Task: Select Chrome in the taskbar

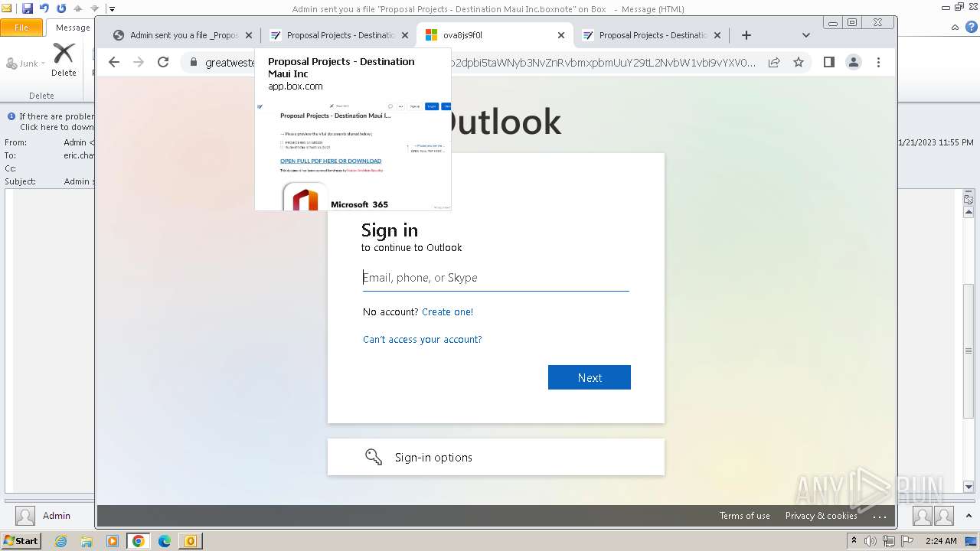Action: point(139,541)
